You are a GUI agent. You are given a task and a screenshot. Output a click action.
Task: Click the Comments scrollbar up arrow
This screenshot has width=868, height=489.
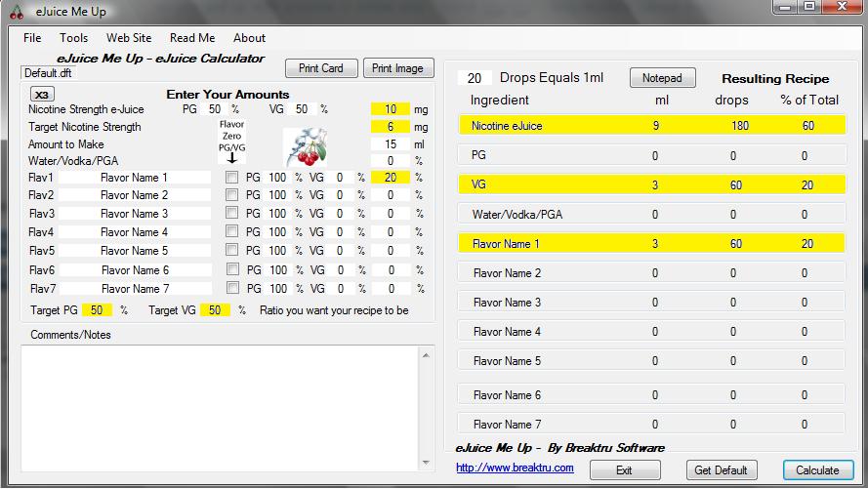coord(426,355)
